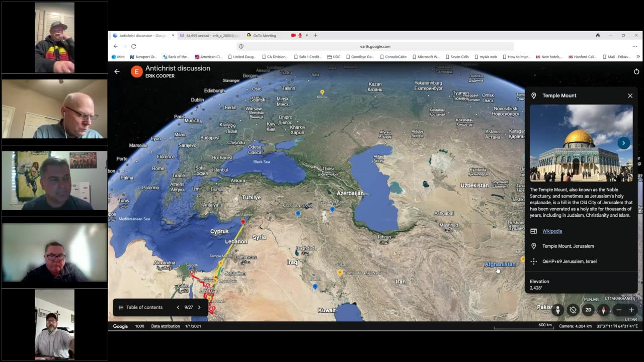The image size is (644, 362).
Task: Switch map to 2D view
Action: coord(588,310)
